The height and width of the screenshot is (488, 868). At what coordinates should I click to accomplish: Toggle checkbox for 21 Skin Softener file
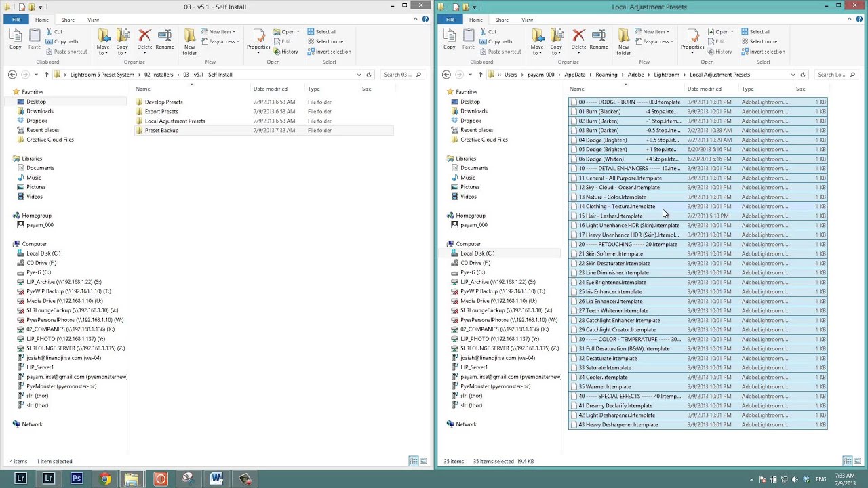pos(574,254)
